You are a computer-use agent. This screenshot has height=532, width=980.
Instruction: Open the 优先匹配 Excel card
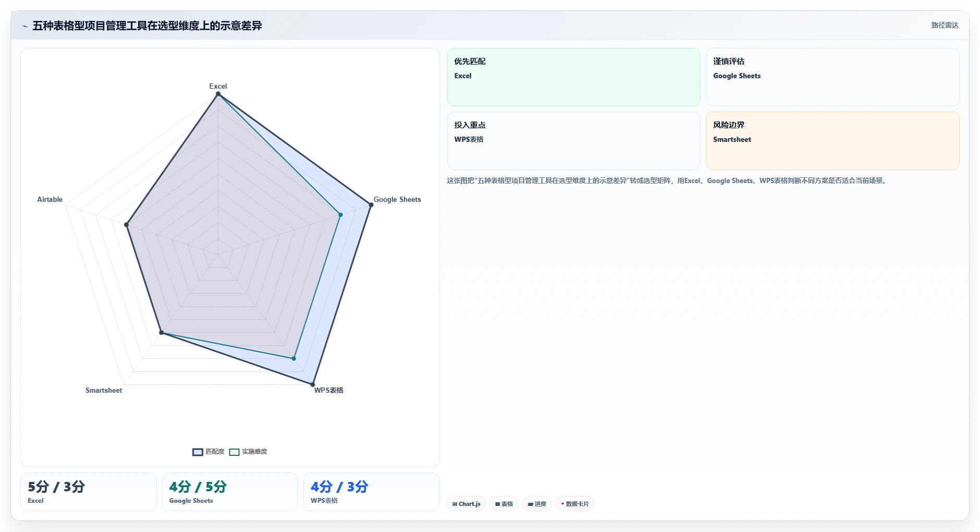(573, 77)
